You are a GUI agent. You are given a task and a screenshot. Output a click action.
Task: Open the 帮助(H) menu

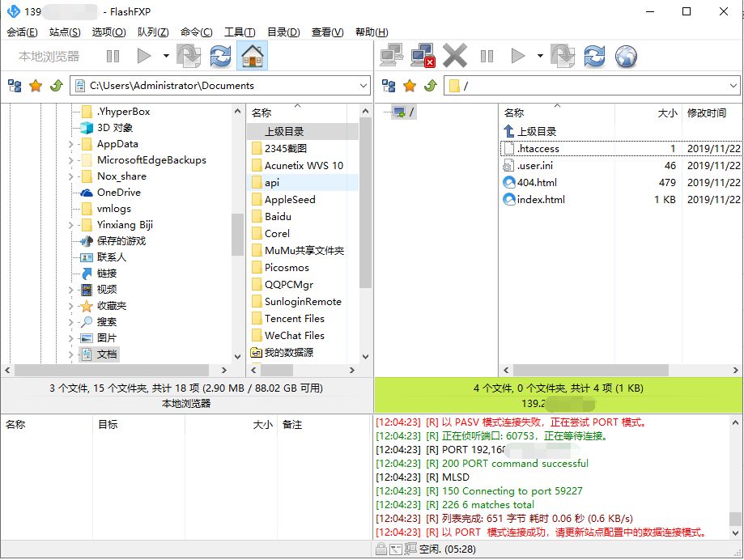[372, 32]
